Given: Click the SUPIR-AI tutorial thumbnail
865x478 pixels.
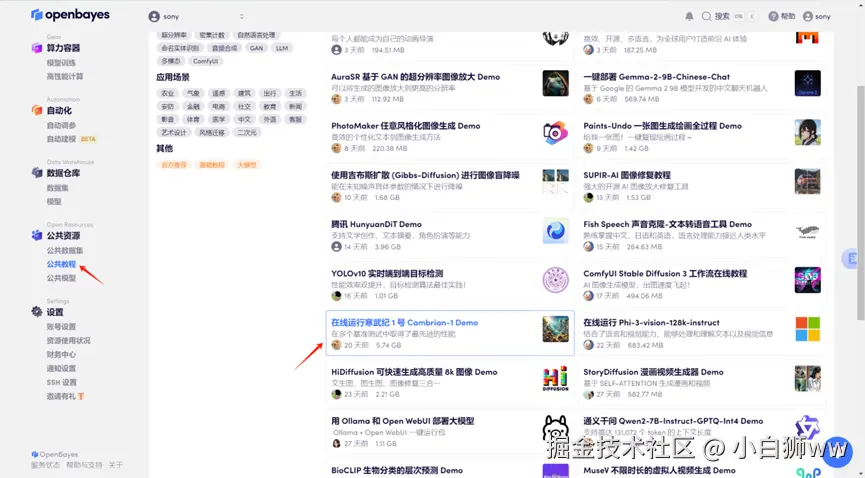Looking at the screenshot, I should 808,182.
